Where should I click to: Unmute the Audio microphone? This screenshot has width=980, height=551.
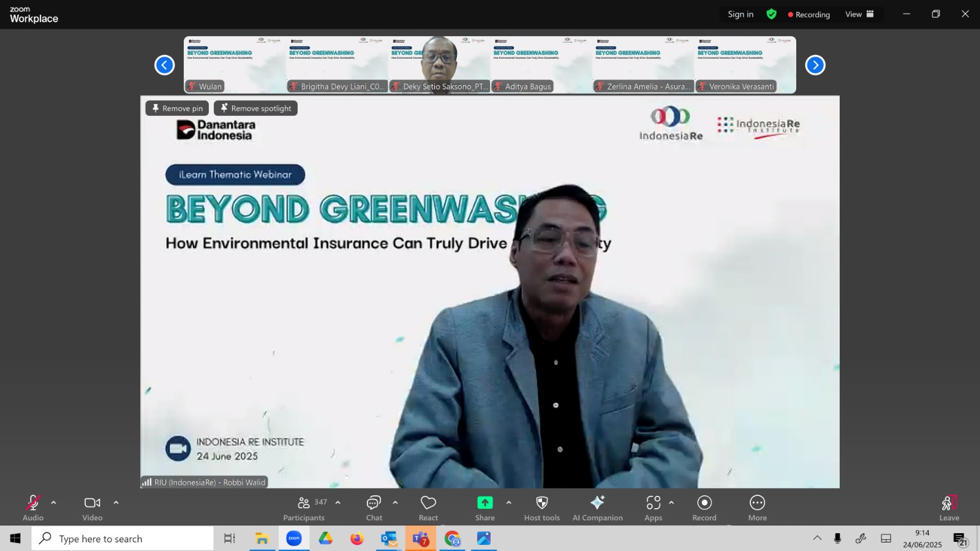(33, 508)
